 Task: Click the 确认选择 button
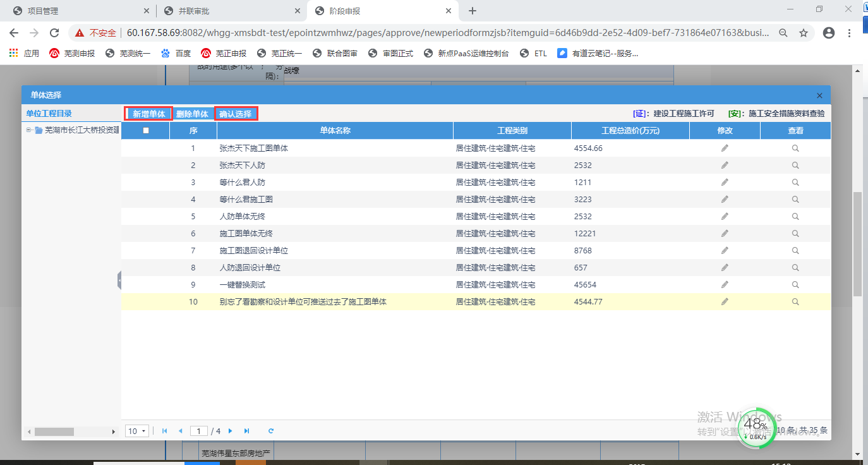[x=236, y=114]
